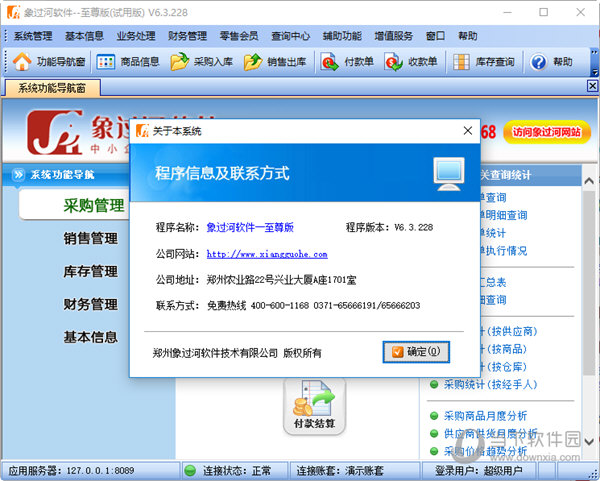Viewport: 600px width, 481px height.
Task: Open 供应商供货月度分析 report link
Action: (491, 433)
